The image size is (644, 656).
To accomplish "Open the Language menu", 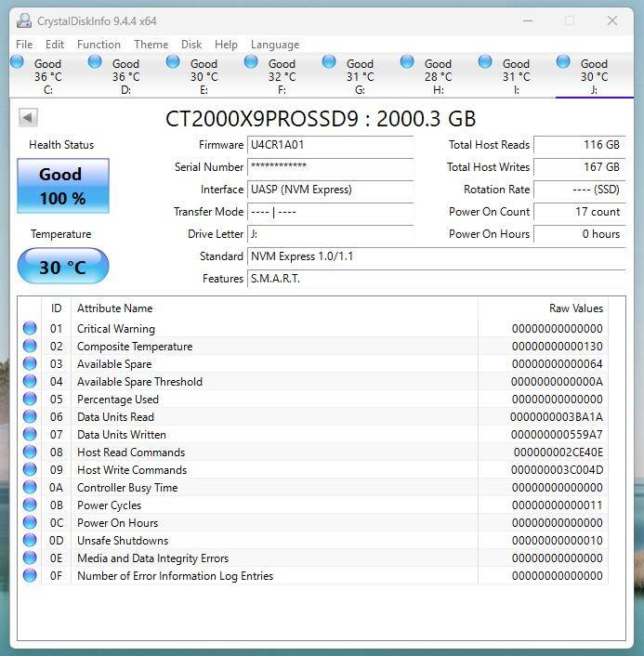I will [275, 44].
